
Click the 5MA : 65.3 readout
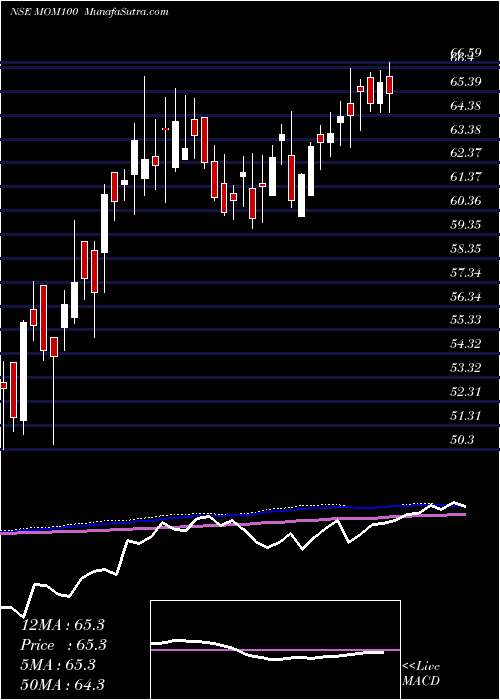(x=58, y=665)
